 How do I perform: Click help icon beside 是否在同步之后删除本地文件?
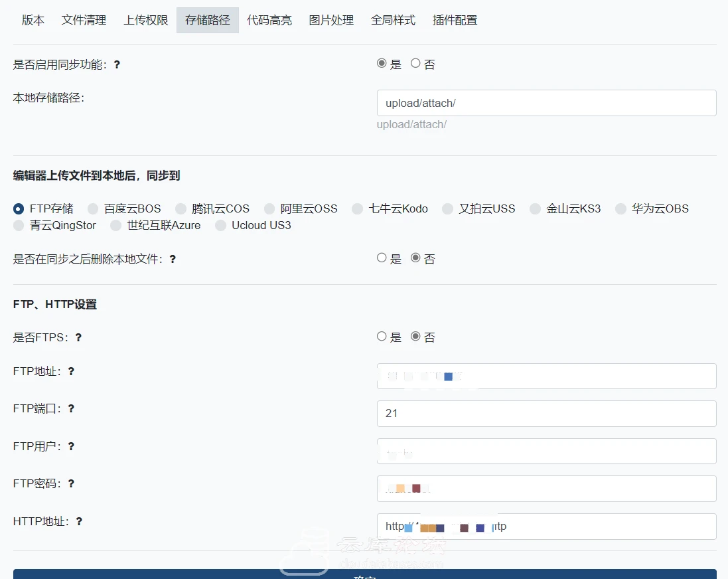173,259
